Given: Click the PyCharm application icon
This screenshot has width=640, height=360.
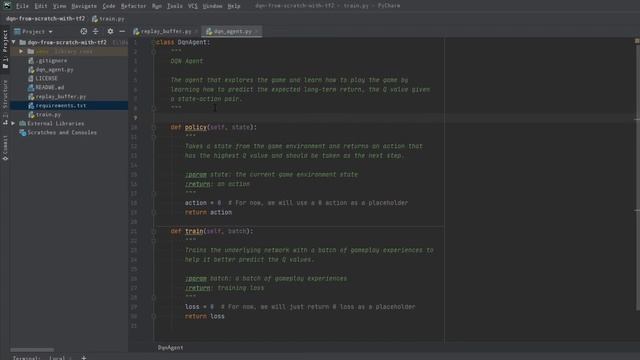Looking at the screenshot, I should tap(7, 6).
